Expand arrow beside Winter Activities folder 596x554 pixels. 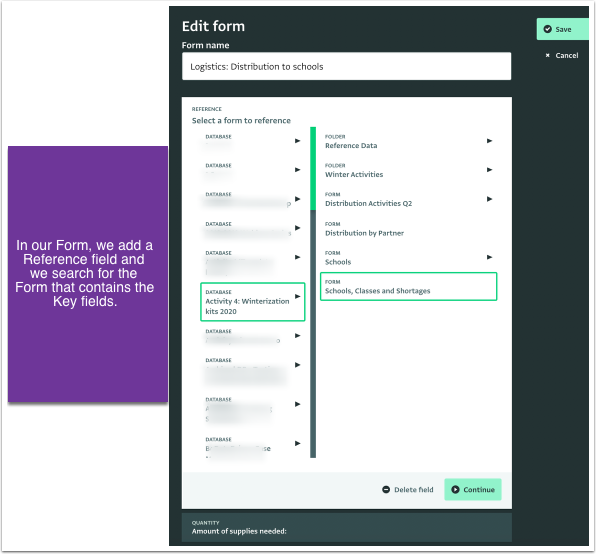pos(490,170)
